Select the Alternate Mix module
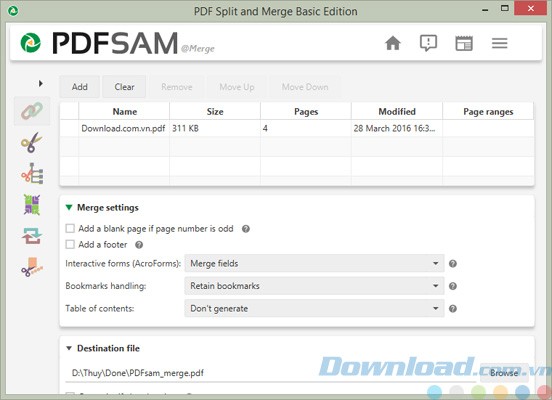Screen dimensions: 552x400 pyautogui.click(x=32, y=205)
